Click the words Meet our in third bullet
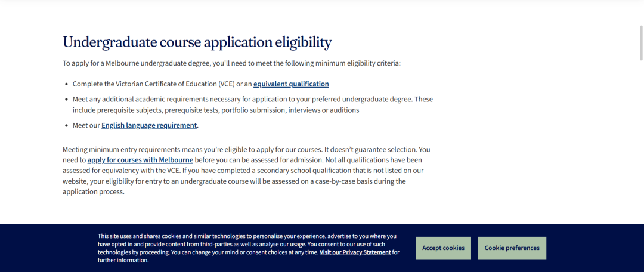 (86, 125)
